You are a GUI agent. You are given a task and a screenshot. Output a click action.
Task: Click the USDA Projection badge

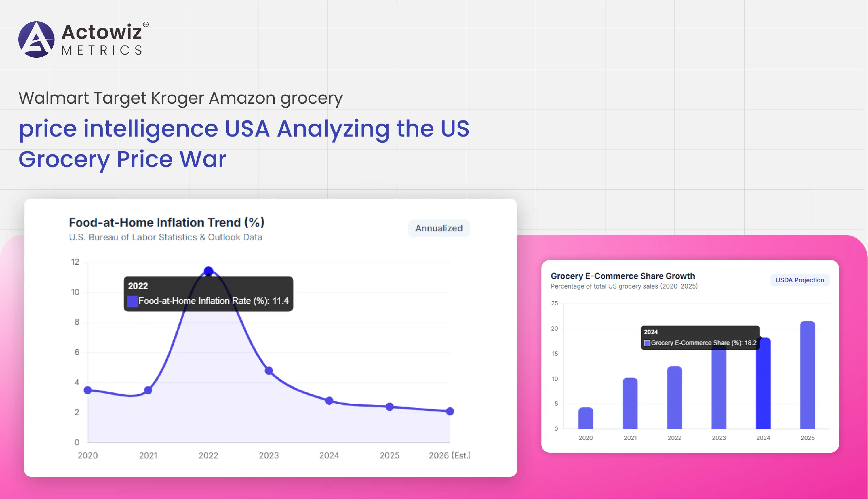800,280
